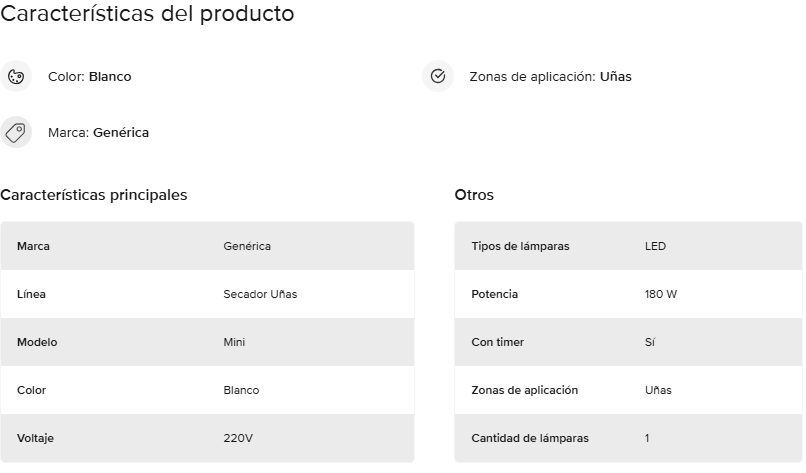Click the color palette icon
Viewport: 806px width, 473px height.
click(x=16, y=77)
